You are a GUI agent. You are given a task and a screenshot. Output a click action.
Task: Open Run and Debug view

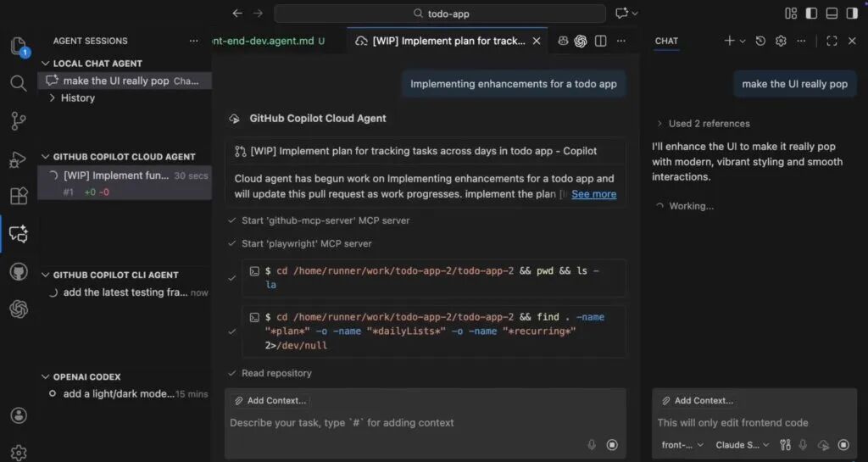click(19, 159)
